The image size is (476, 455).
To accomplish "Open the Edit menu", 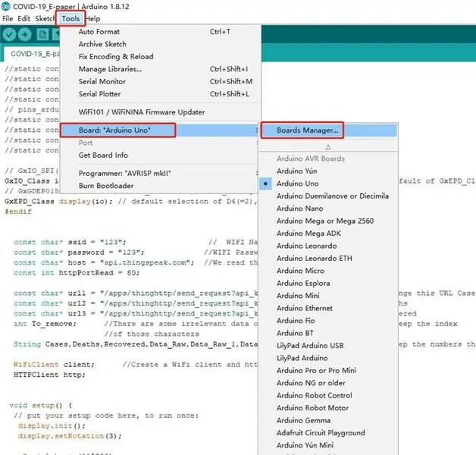I will [x=23, y=18].
